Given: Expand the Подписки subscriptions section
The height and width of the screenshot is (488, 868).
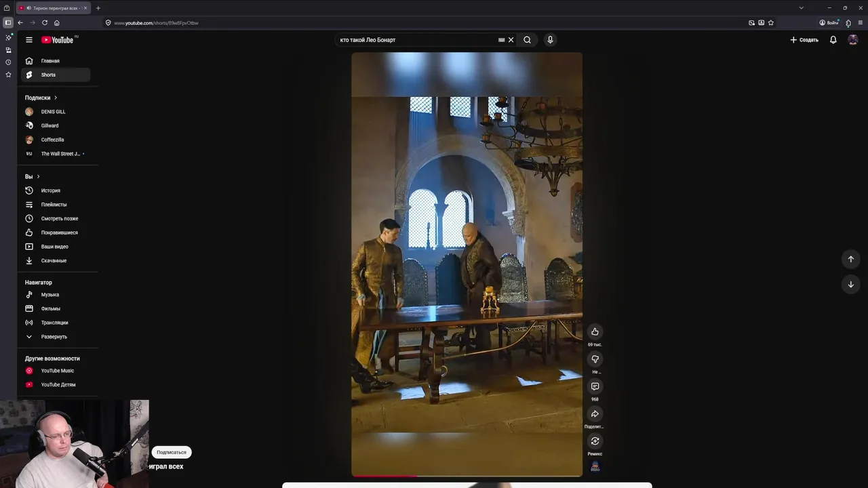Looking at the screenshot, I should [41, 98].
